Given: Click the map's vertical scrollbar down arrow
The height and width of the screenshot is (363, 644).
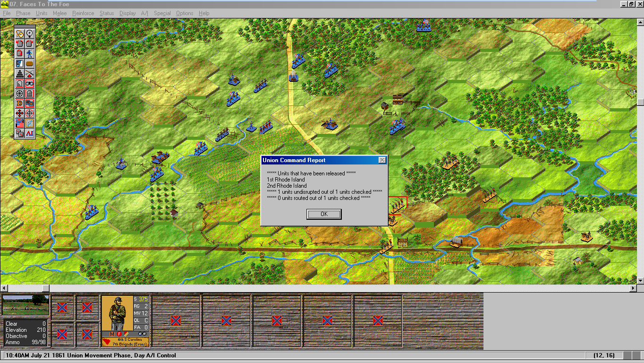Looking at the screenshot, I should click(x=640, y=281).
